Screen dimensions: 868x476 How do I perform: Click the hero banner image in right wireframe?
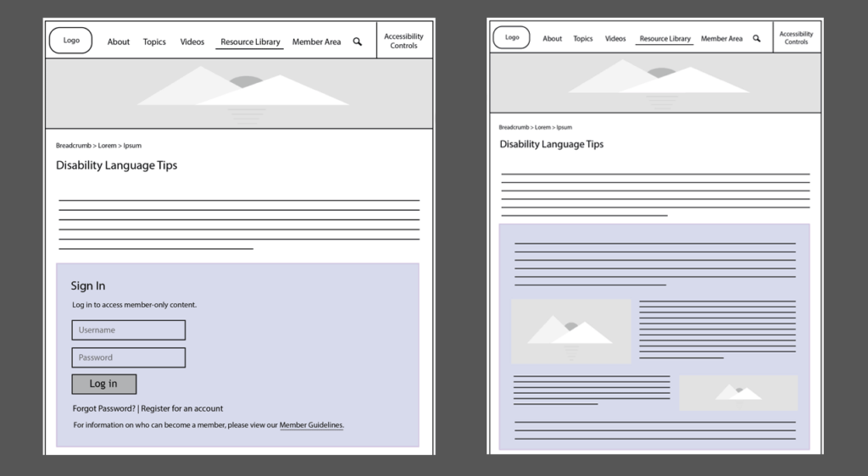pyautogui.click(x=655, y=83)
